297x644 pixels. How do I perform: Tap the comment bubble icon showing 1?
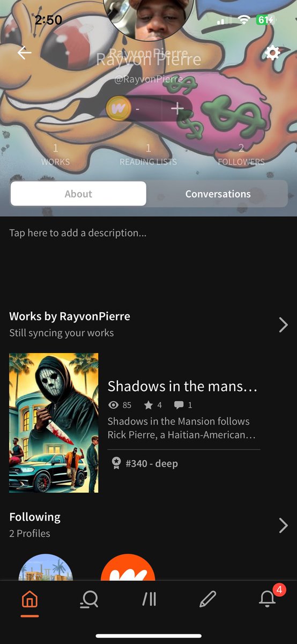(x=179, y=405)
